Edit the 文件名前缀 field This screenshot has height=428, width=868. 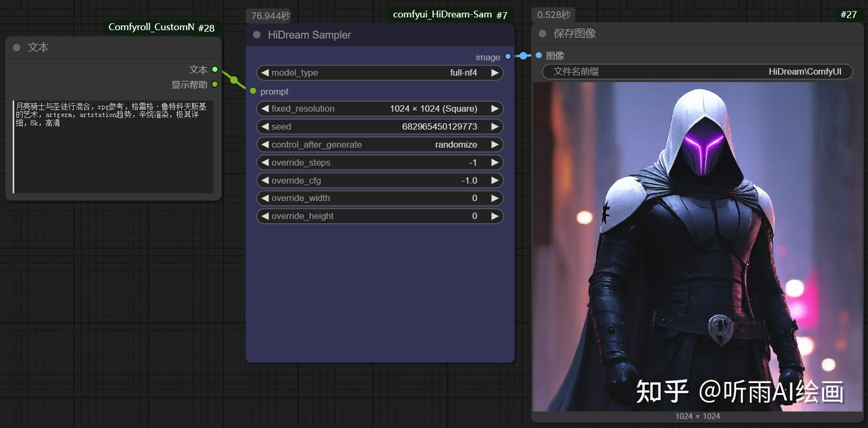698,71
